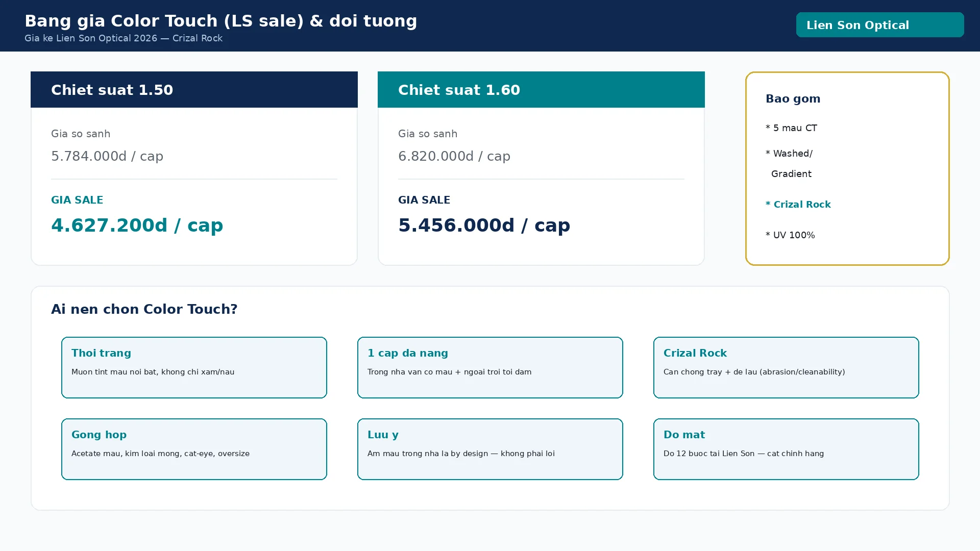Click the 4.627.200d / cap sale price
The image size is (980, 551).
[137, 225]
